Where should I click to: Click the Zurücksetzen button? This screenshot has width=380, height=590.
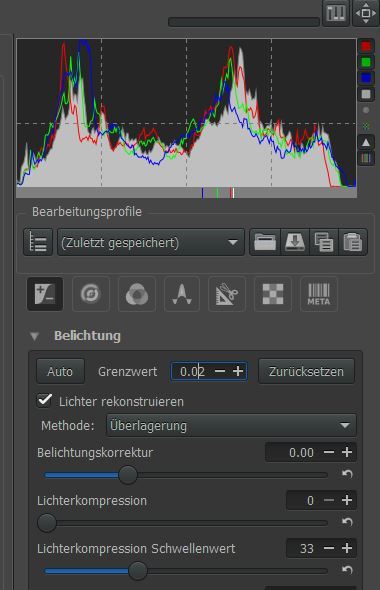306,371
